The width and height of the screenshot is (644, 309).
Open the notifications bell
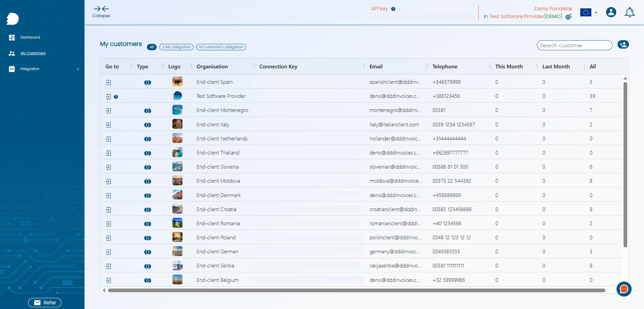tap(630, 12)
